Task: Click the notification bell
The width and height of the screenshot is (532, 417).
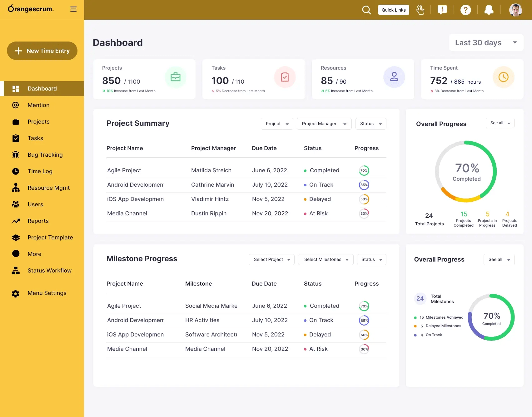Action: (x=489, y=10)
